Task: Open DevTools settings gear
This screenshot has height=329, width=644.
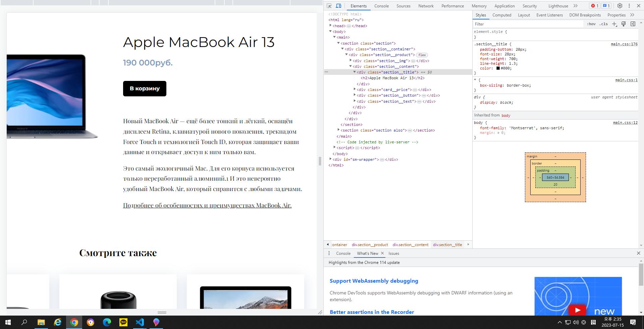Action: click(x=620, y=6)
